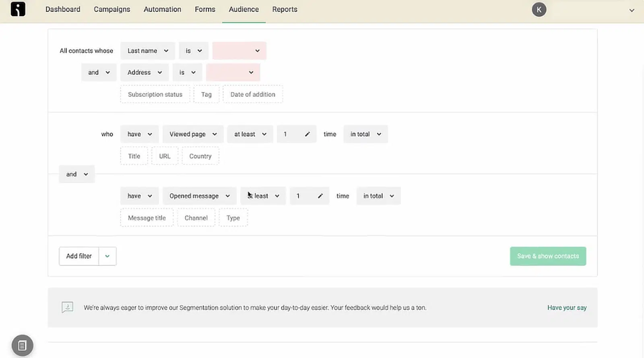Open 'at least' dropdown in Opened message row
Image resolution: width=644 pixels, height=358 pixels.
click(263, 196)
